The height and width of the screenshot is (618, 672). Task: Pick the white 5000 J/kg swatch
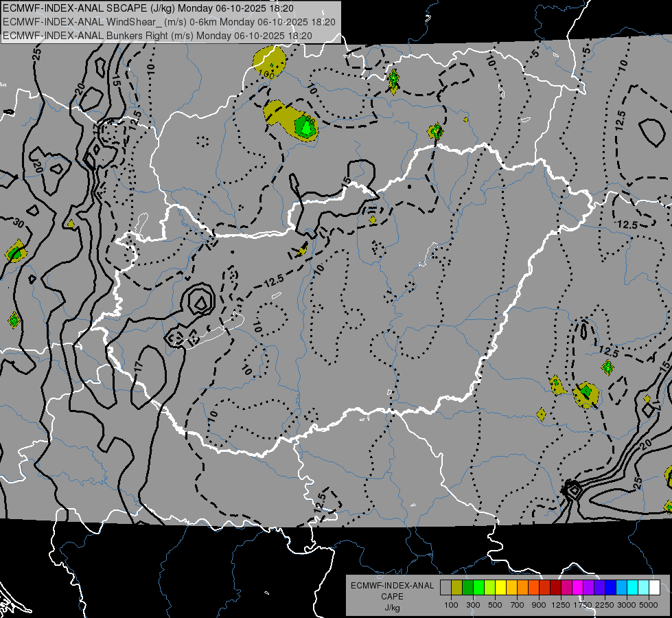click(x=655, y=588)
